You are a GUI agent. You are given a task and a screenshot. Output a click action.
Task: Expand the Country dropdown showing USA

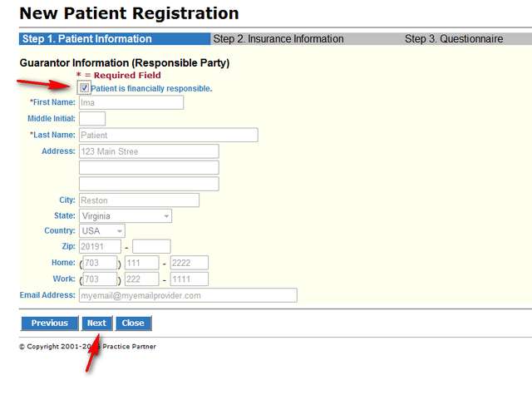coord(102,230)
